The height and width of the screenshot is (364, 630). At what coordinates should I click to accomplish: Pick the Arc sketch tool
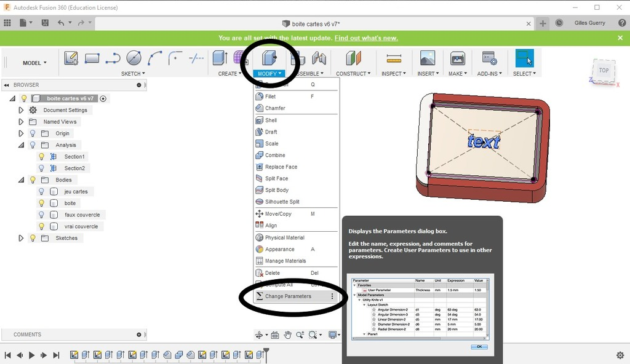pyautogui.click(x=154, y=58)
